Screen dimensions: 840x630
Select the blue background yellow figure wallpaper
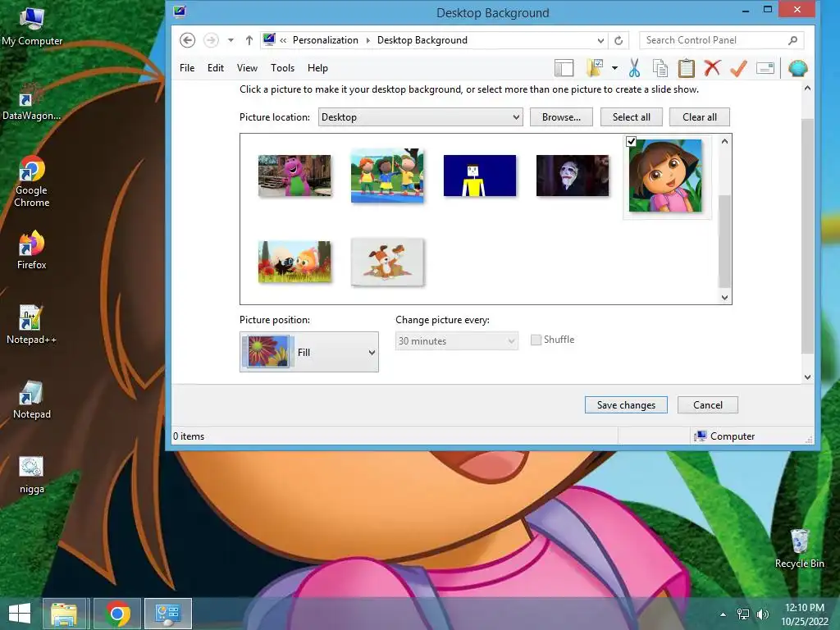coord(480,176)
